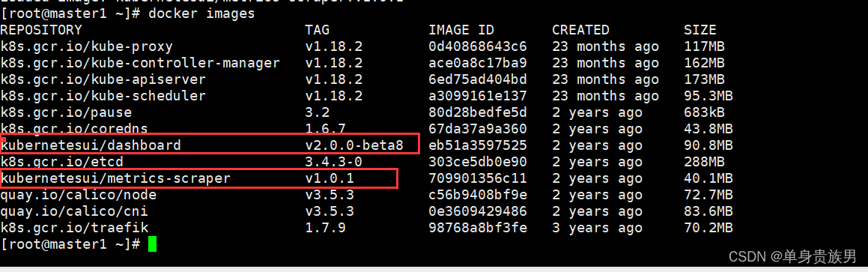The image size is (868, 272).
Task: Click image ID eb51a3597525
Action: tap(478, 145)
